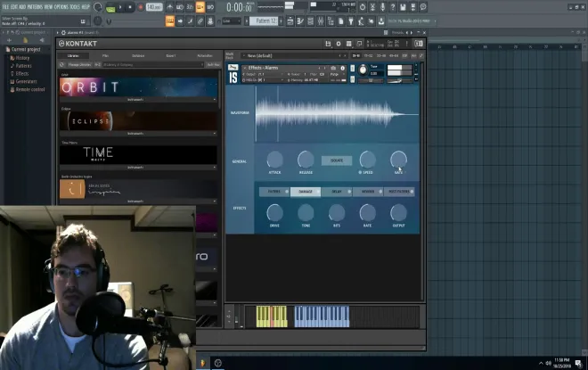Click the question mark help icon
588x370 pixels.
(x=393, y=7)
